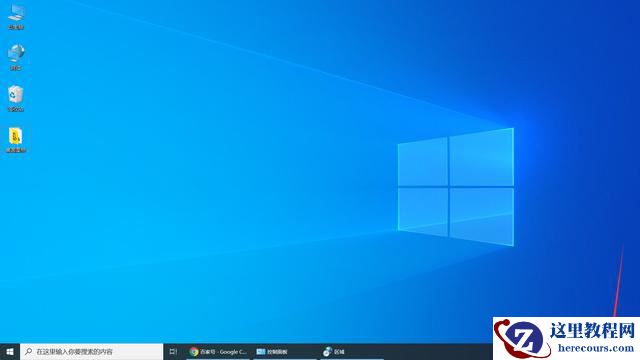This screenshot has height=360, width=640.
Task: Open the Windows Start menu
Action: (10, 351)
